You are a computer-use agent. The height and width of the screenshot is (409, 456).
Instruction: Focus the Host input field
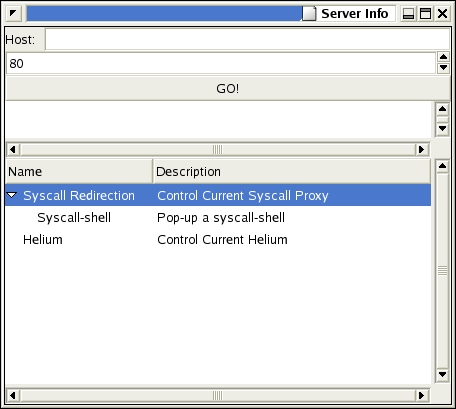pos(248,39)
